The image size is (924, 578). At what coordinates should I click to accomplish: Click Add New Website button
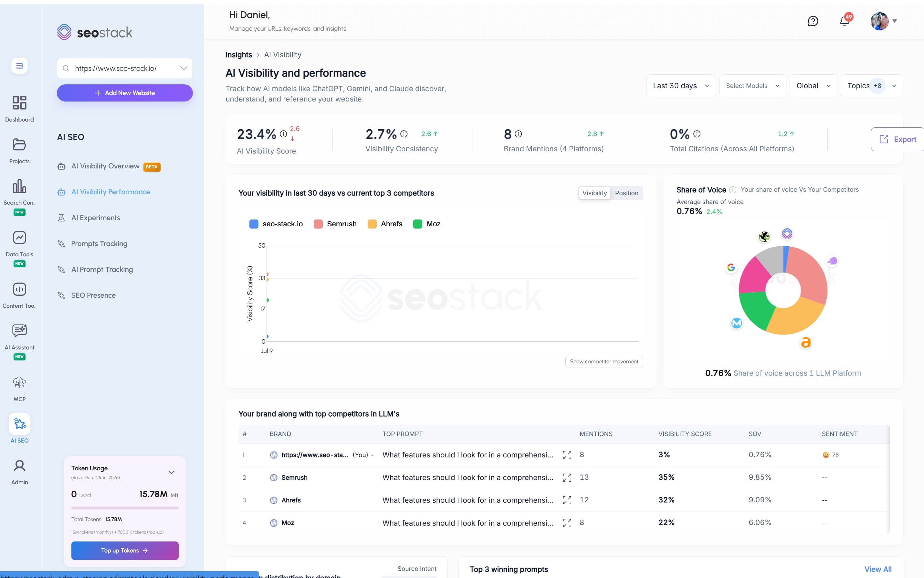(x=125, y=93)
